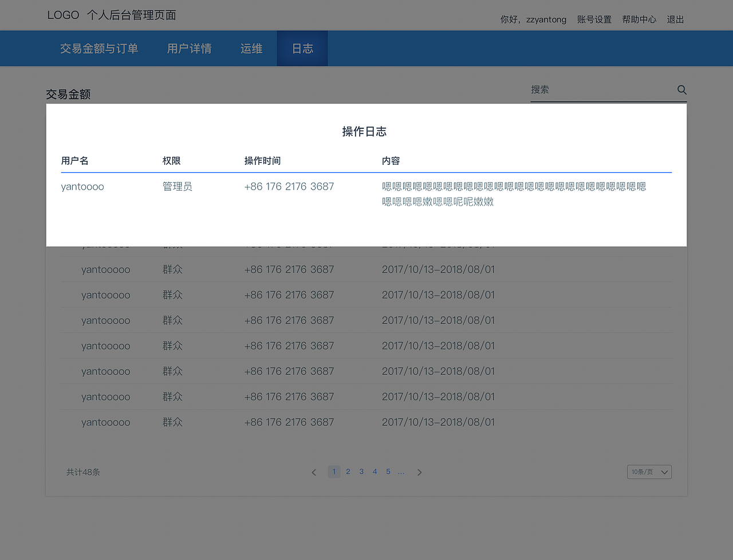Image resolution: width=733 pixels, height=560 pixels.
Task: Click the 内容 column header
Action: [391, 161]
